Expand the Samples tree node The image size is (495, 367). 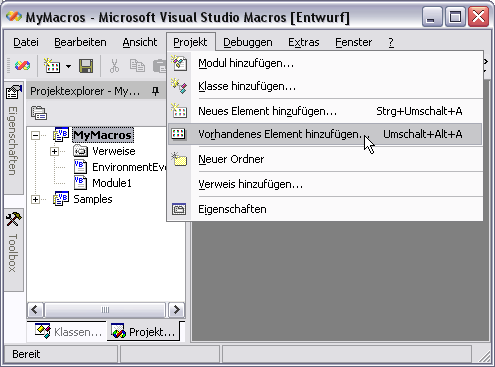(35, 199)
